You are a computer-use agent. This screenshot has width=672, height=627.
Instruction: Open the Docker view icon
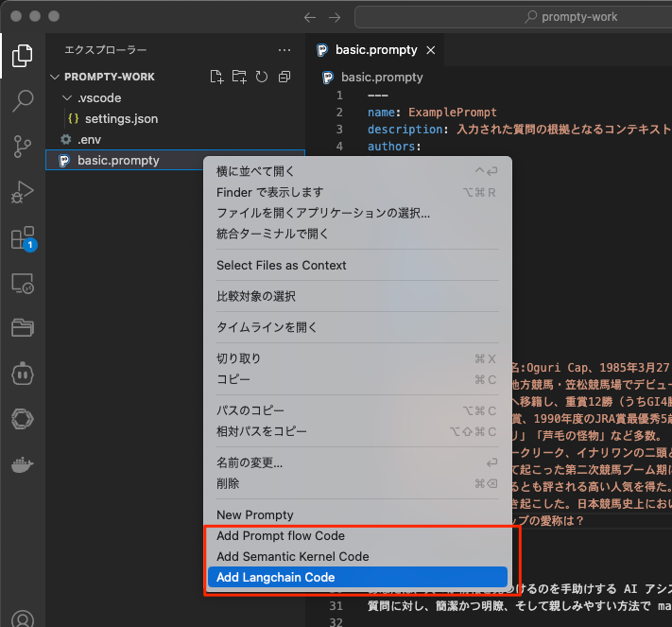tap(23, 464)
